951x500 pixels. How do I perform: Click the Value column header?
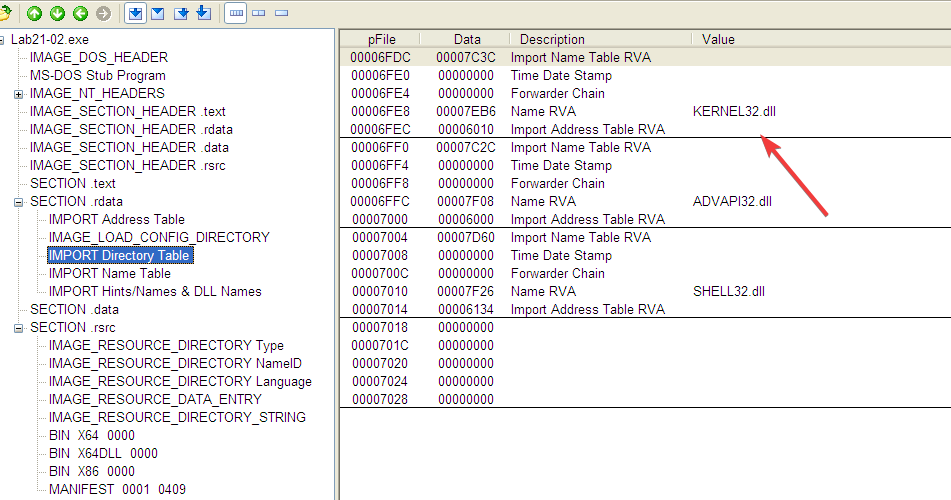coord(821,39)
